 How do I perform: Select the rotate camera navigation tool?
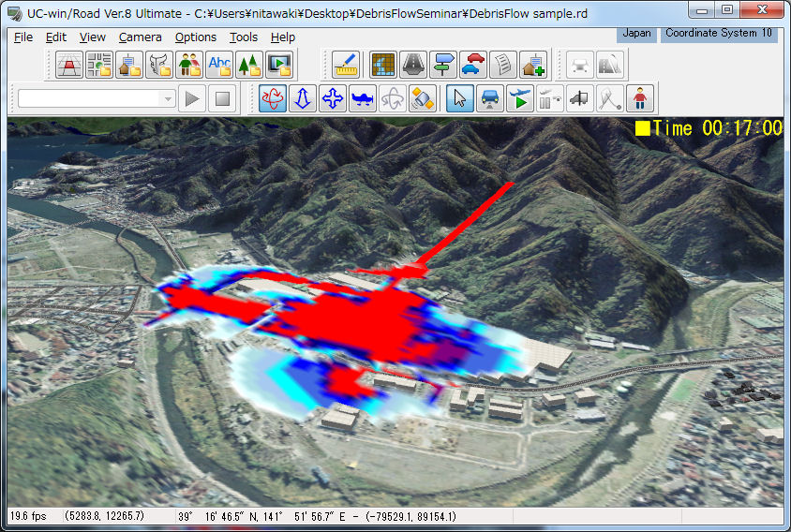274,98
